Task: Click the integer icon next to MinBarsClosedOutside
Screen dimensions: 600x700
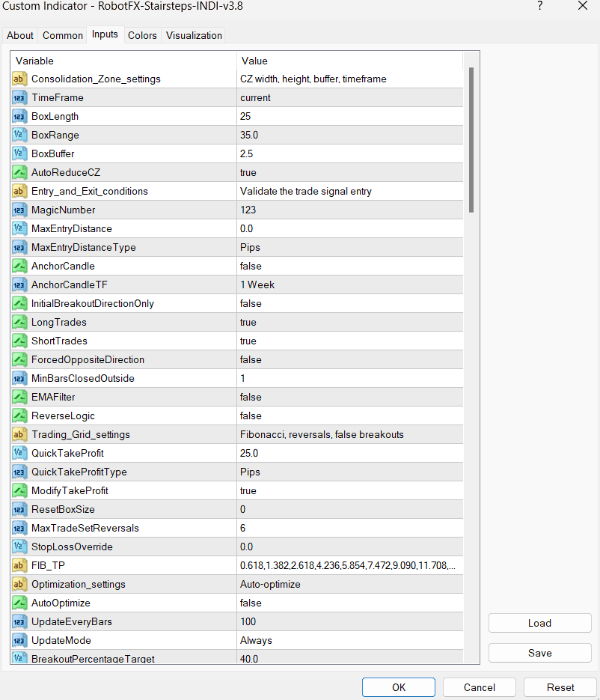Action: coord(19,379)
